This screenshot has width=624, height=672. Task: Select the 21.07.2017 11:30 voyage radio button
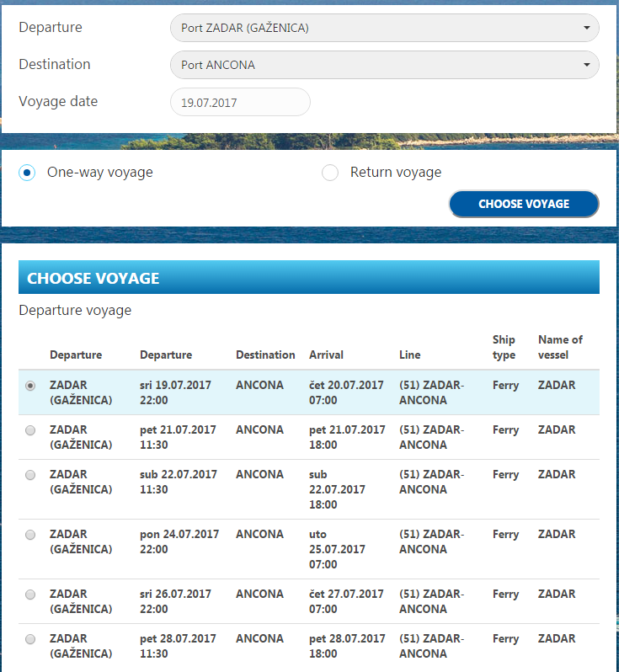pyautogui.click(x=31, y=430)
